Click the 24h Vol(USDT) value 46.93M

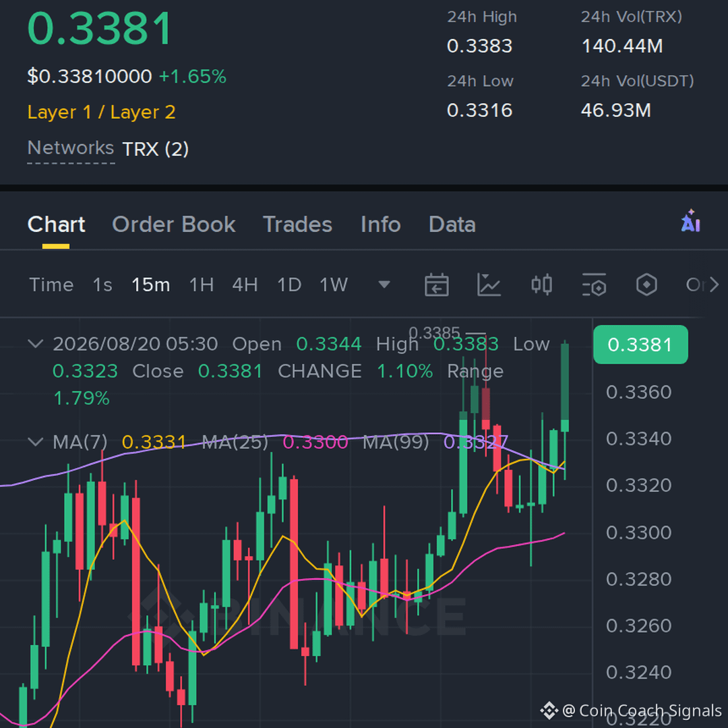616,111
